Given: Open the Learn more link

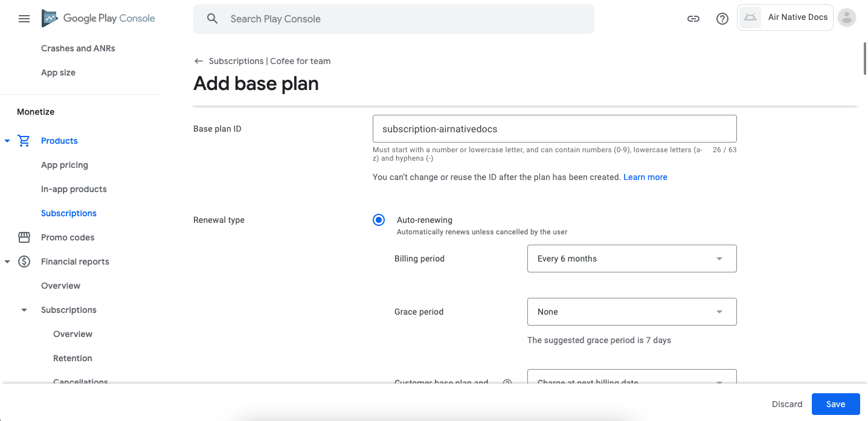Looking at the screenshot, I should (645, 177).
